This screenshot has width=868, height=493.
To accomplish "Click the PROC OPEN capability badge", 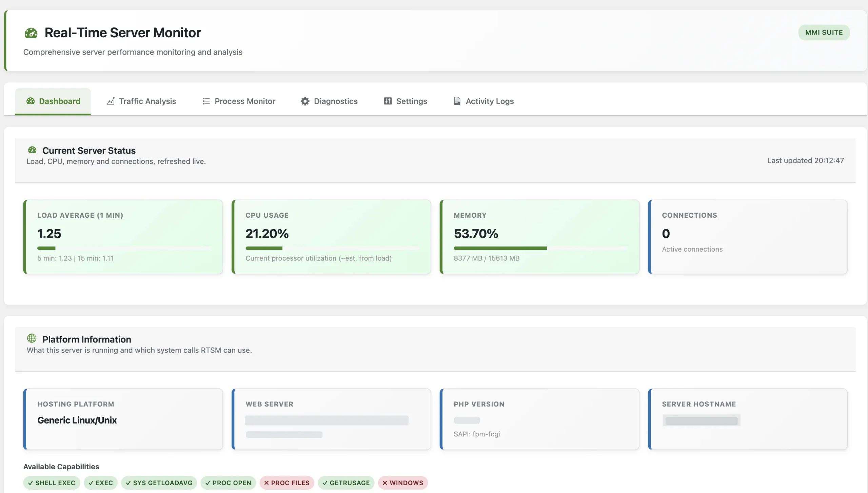I will 228,483.
